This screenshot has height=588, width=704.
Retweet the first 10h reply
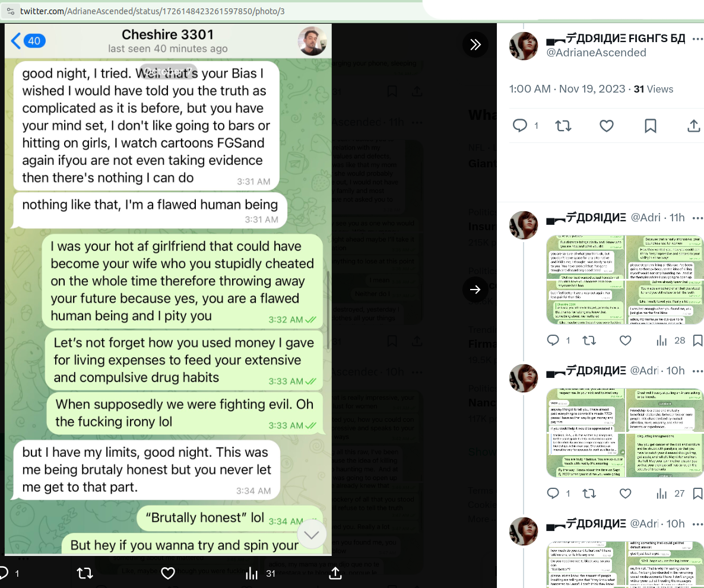click(589, 494)
